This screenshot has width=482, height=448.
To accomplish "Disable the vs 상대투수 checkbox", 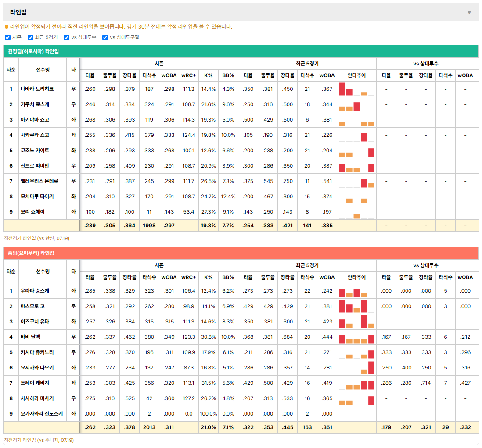I will 66,37.
